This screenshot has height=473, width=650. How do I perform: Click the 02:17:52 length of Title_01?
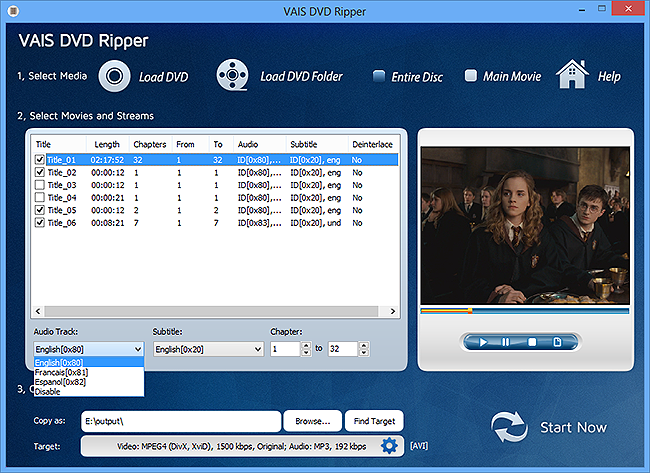[x=107, y=160]
